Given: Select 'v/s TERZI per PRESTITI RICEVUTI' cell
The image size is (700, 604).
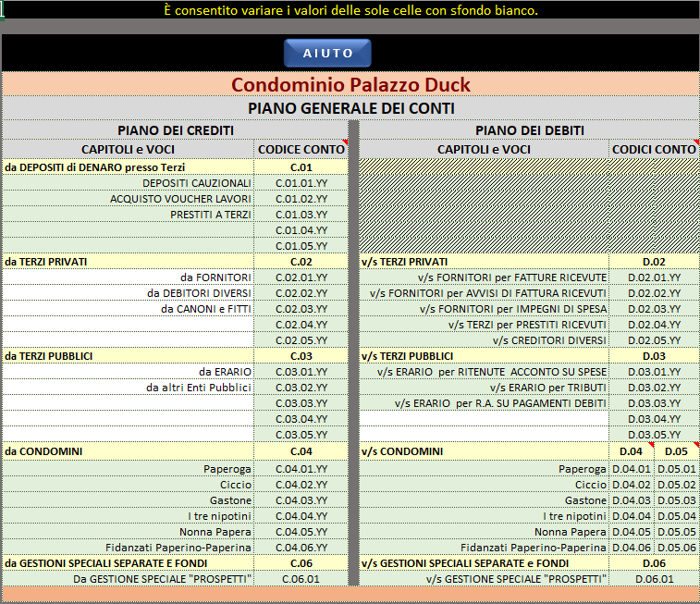Looking at the screenshot, I should [x=484, y=325].
